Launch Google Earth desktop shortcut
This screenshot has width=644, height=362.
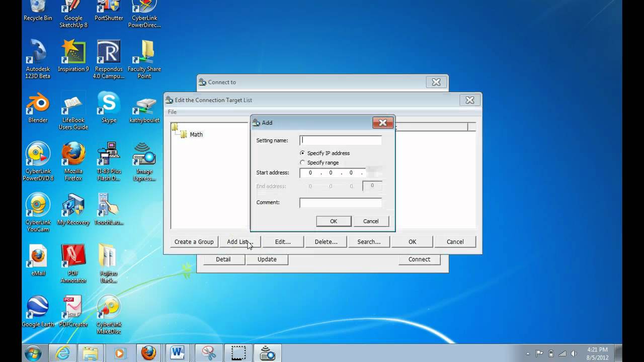click(38, 312)
